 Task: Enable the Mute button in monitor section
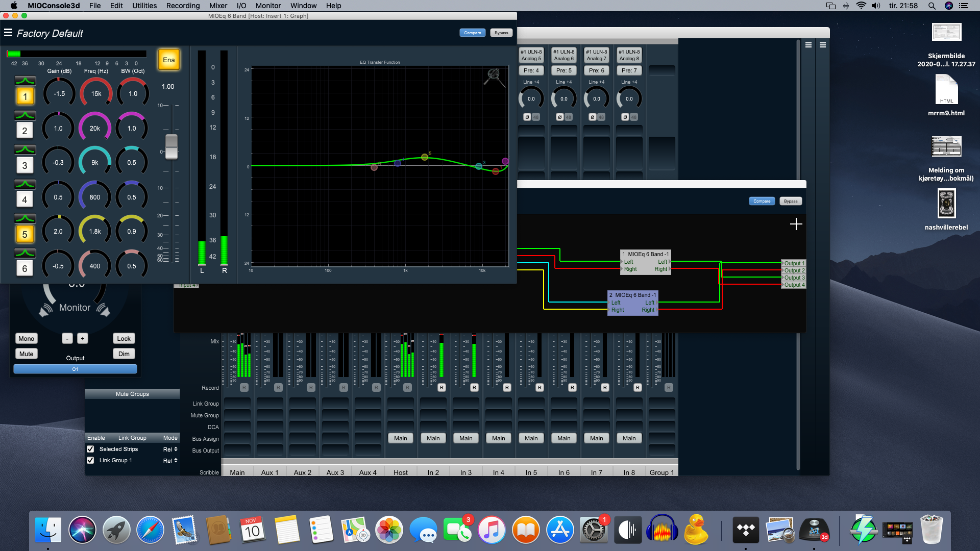[x=26, y=353]
